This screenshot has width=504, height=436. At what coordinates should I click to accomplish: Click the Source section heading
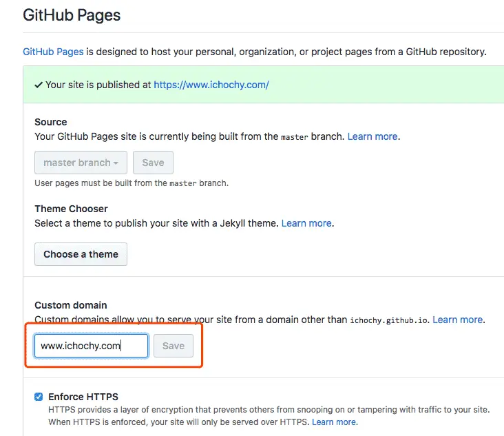pyautogui.click(x=51, y=122)
